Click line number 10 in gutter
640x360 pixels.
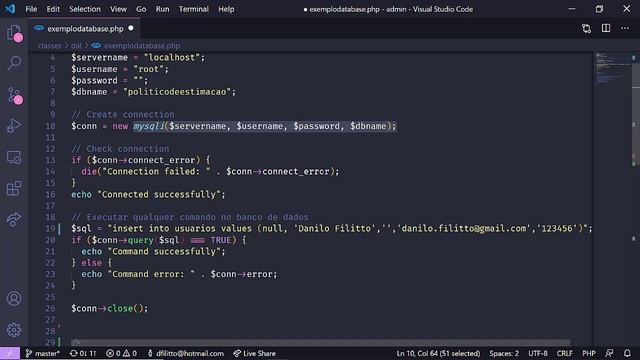pyautogui.click(x=50, y=126)
